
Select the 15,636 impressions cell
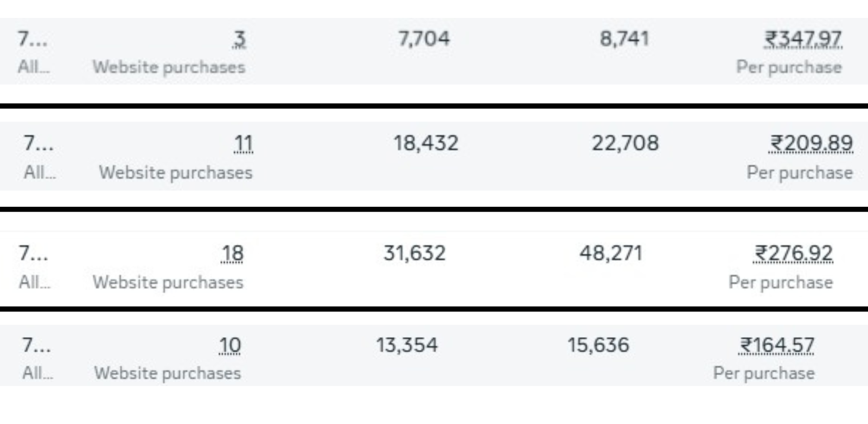(598, 345)
